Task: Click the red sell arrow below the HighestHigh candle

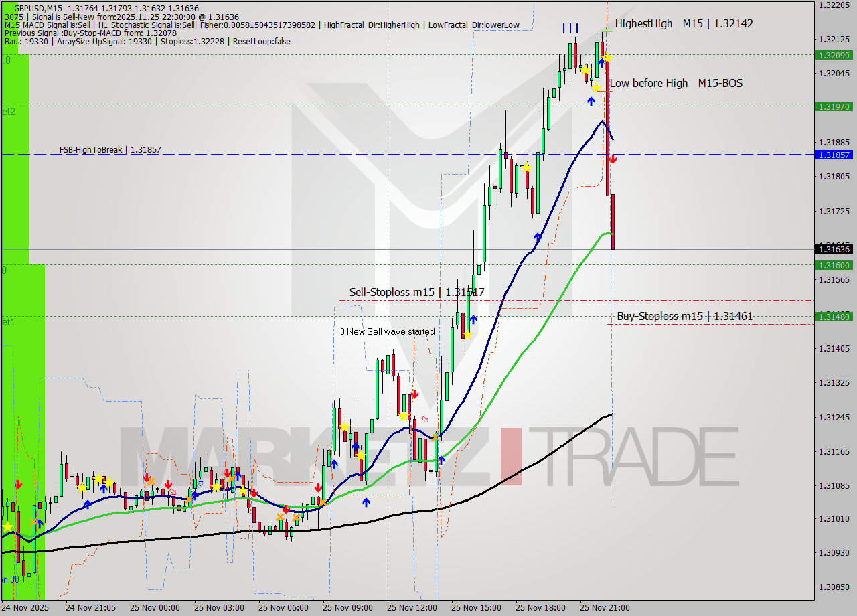Action: tap(613, 158)
